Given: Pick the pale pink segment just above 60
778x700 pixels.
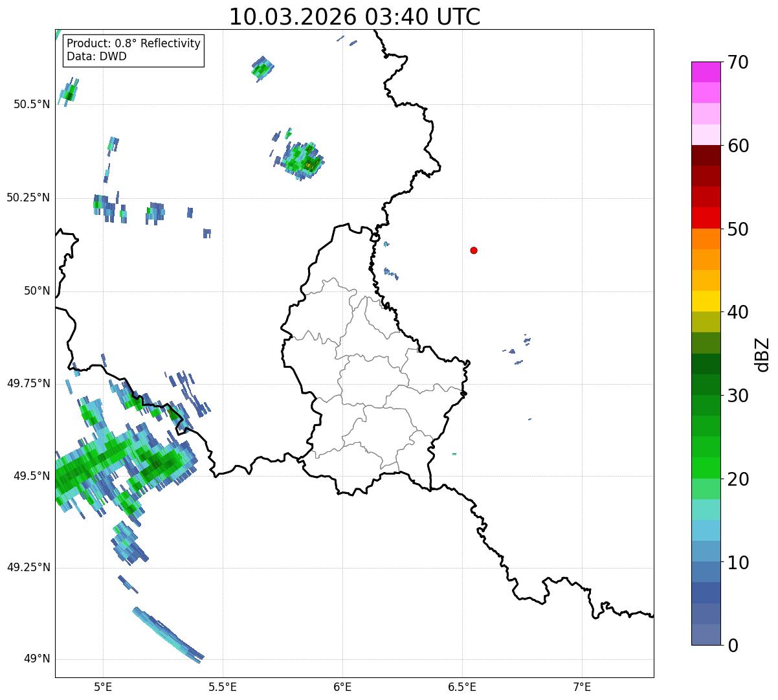Looking at the screenshot, I should [706, 135].
